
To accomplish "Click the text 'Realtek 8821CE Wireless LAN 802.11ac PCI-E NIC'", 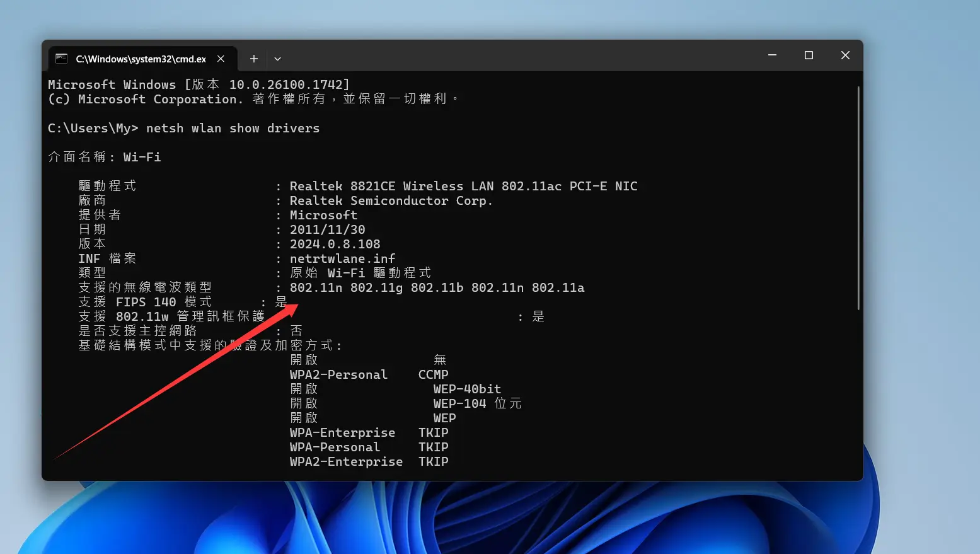I will [463, 186].
